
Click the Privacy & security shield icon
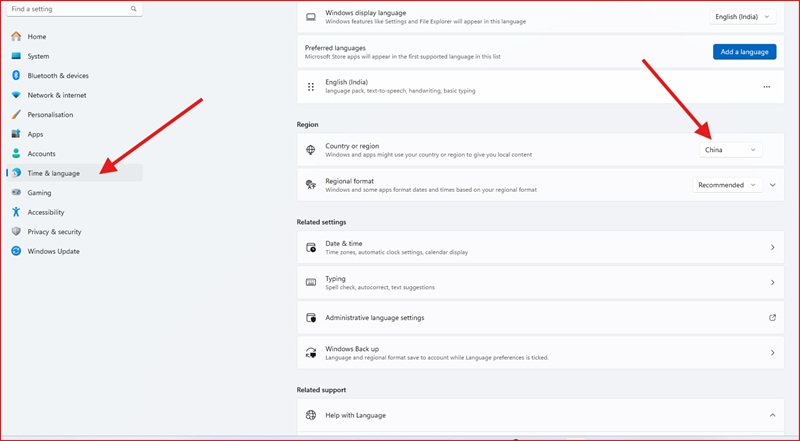(16, 231)
